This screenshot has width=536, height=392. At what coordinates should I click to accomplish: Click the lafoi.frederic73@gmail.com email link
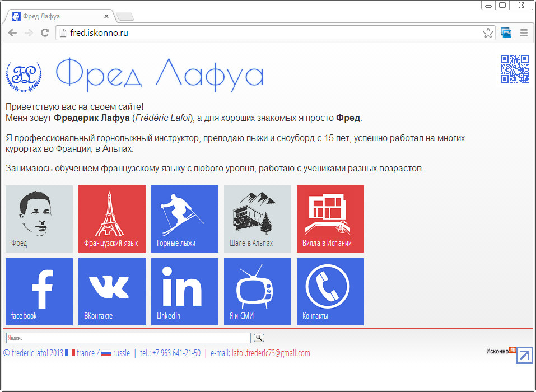271,353
